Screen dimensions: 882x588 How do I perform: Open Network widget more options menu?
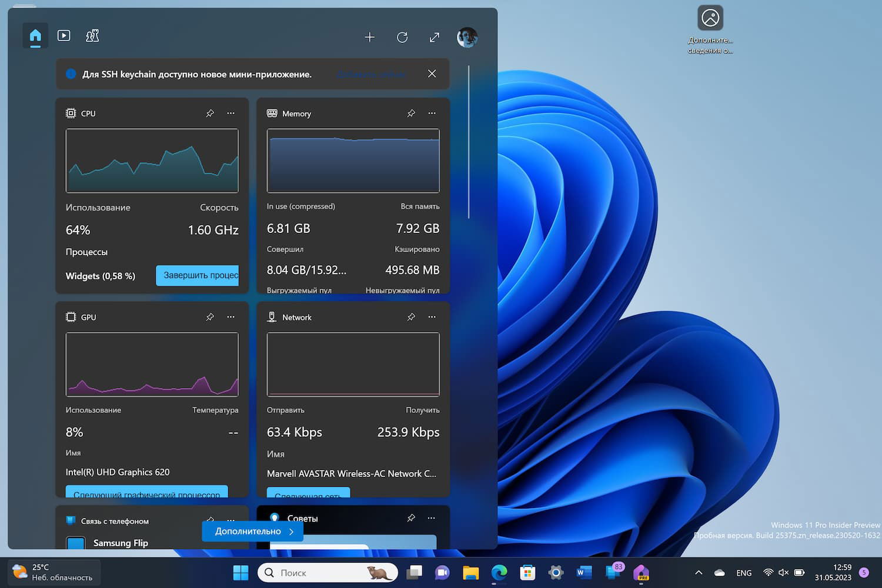[432, 317]
